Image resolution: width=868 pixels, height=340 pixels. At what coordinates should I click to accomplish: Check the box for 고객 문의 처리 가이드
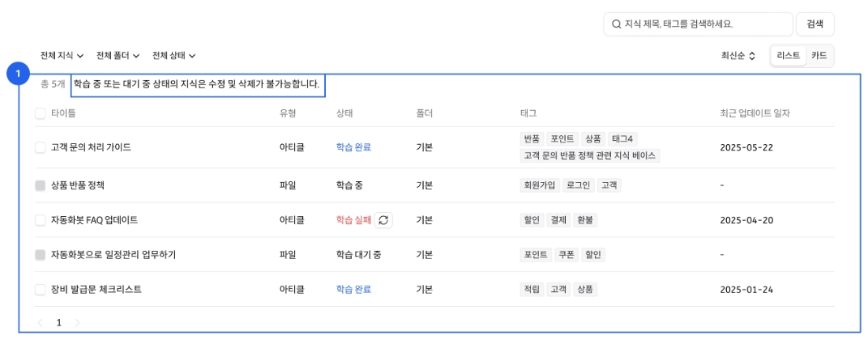pos(40,147)
